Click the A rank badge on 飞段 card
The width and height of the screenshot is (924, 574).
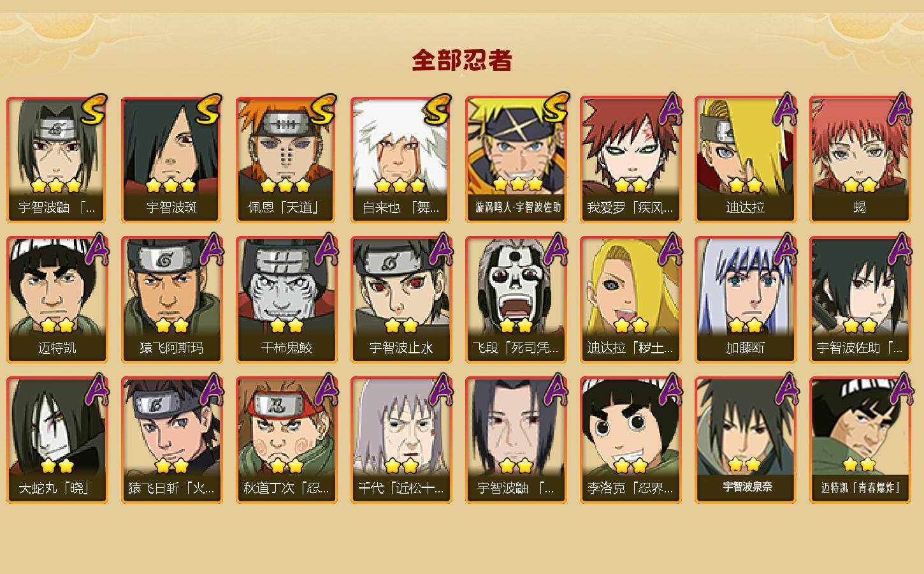coord(556,249)
